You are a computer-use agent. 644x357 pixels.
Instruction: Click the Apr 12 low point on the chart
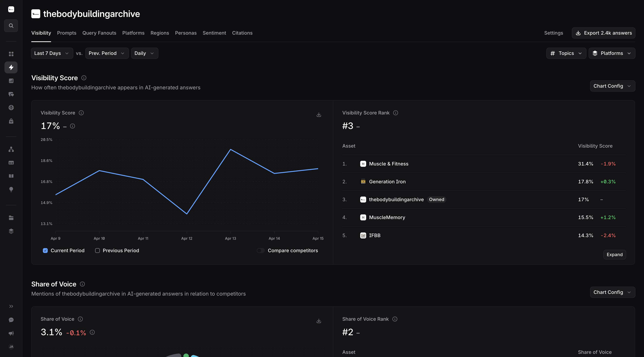tap(187, 214)
